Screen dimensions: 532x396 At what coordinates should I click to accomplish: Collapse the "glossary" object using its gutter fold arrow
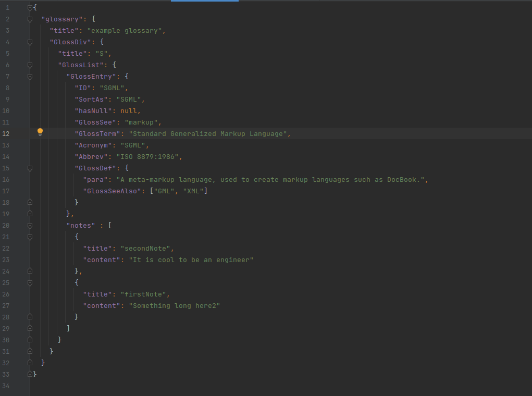point(30,19)
